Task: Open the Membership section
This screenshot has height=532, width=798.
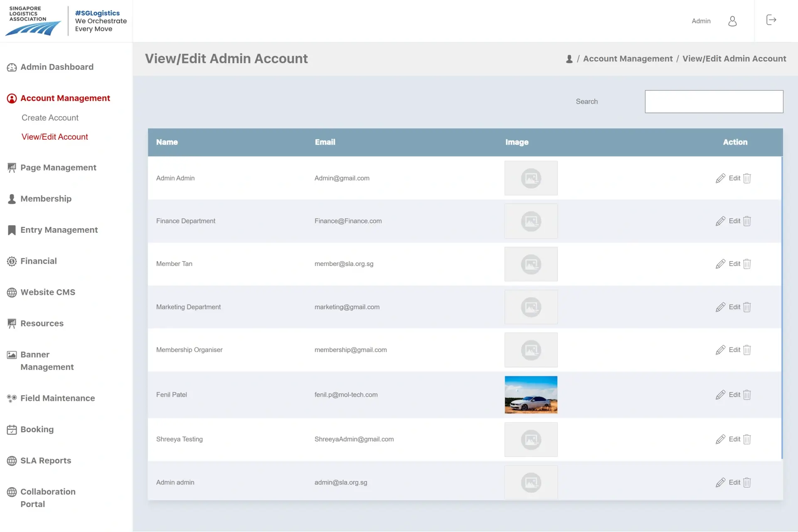Action: pyautogui.click(x=46, y=199)
